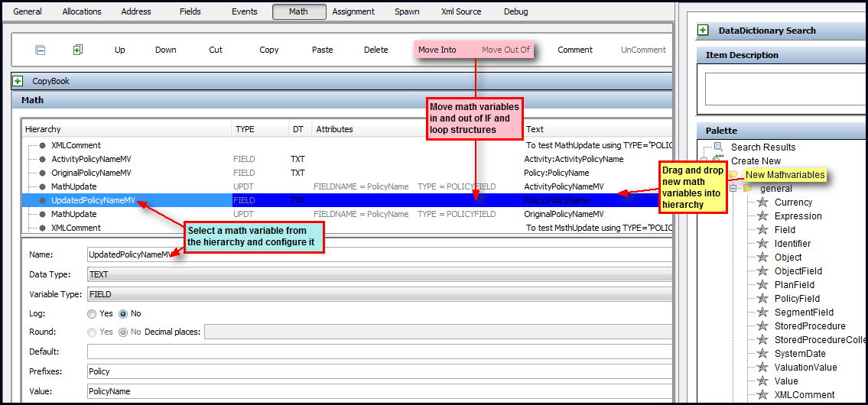Click the Cut toolbar button
The image size is (868, 405).
click(x=216, y=50)
